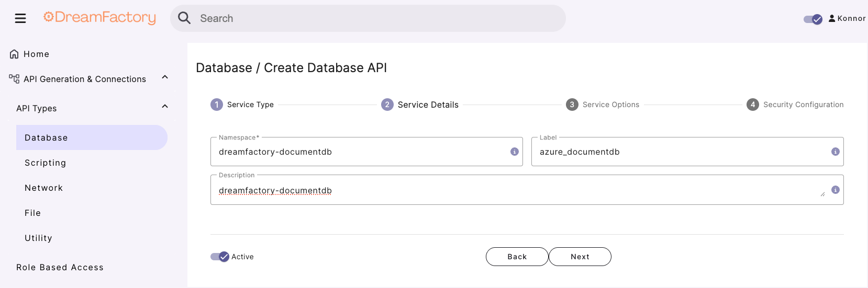Click the Next button
The image size is (868, 288).
[x=580, y=257]
